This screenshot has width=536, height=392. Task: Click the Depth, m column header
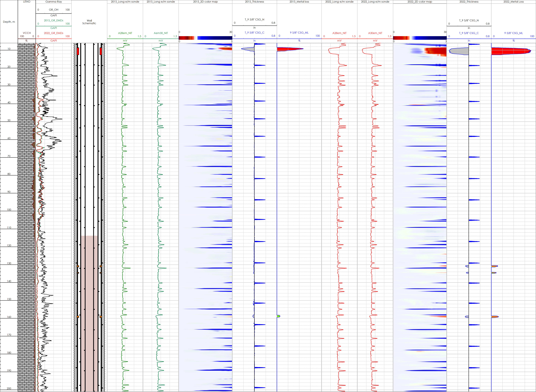[x=9, y=22]
